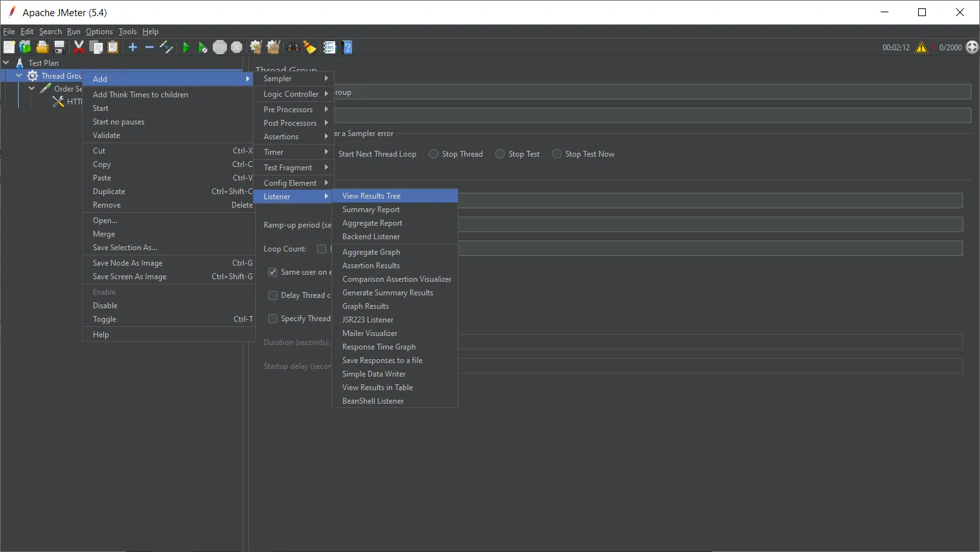
Task: Open the Templates icon in the toolbar
Action: [25, 47]
